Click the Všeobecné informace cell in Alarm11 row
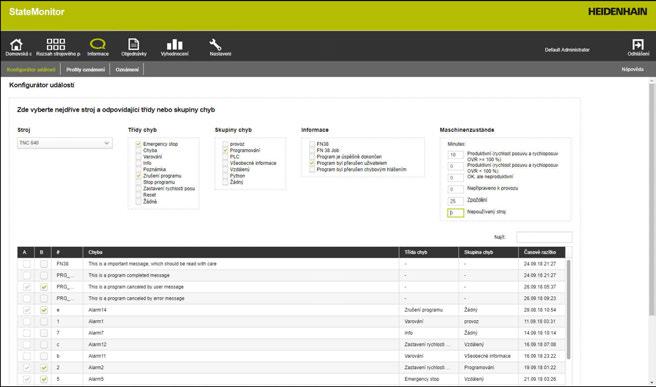This screenshot has height=387, width=656. (x=487, y=356)
